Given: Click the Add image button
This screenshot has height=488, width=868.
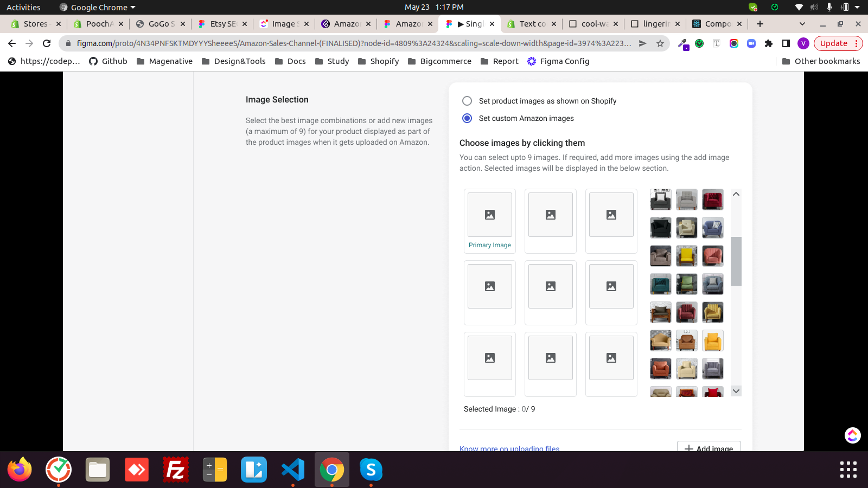Looking at the screenshot, I should [x=709, y=447].
